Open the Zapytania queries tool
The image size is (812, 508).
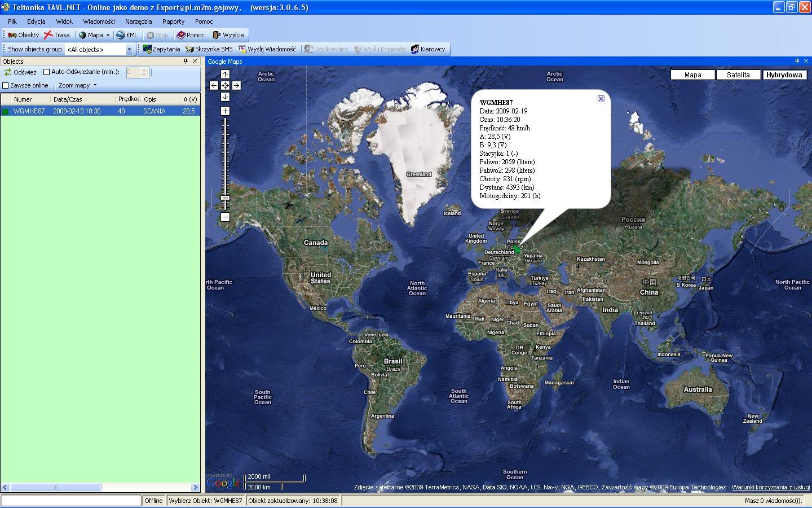(x=161, y=49)
